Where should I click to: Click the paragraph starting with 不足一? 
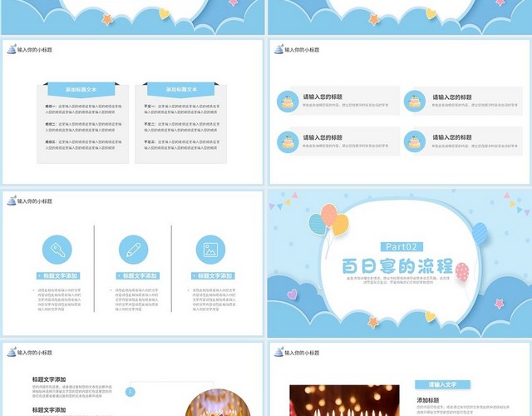pos(182,109)
